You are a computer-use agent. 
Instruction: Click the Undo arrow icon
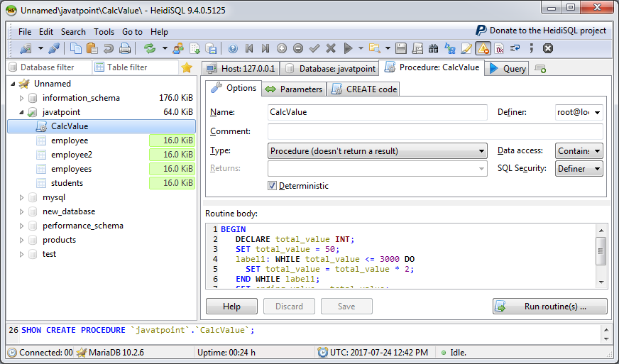pos(109,48)
